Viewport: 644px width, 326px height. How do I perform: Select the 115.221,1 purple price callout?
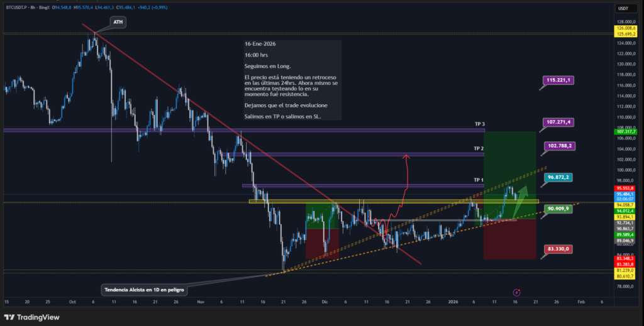click(x=559, y=80)
